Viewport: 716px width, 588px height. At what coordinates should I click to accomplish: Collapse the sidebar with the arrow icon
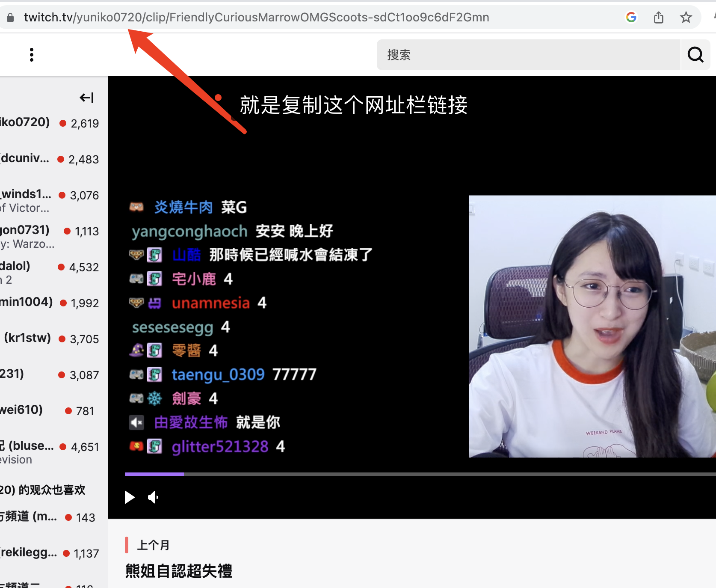(x=87, y=98)
